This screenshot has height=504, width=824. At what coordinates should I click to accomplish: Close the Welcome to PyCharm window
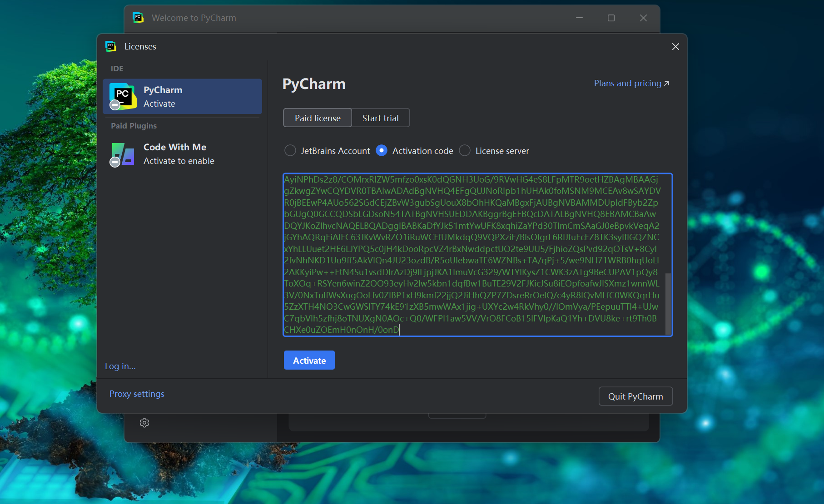643,18
